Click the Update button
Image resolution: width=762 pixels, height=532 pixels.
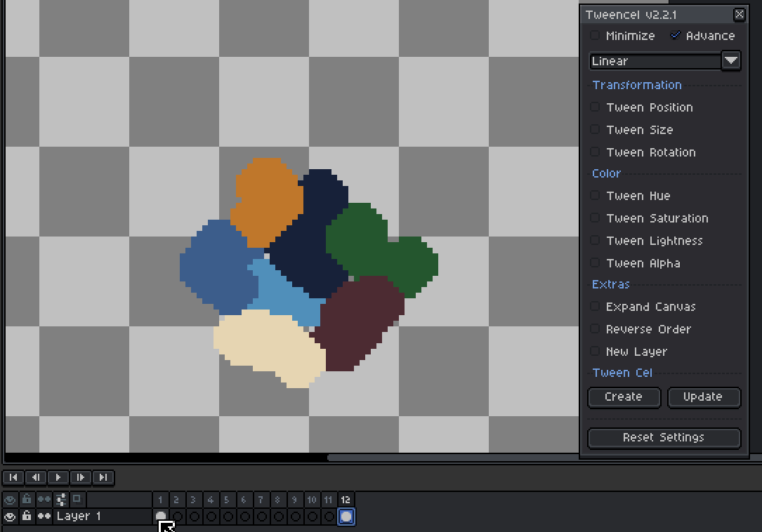[x=704, y=397]
